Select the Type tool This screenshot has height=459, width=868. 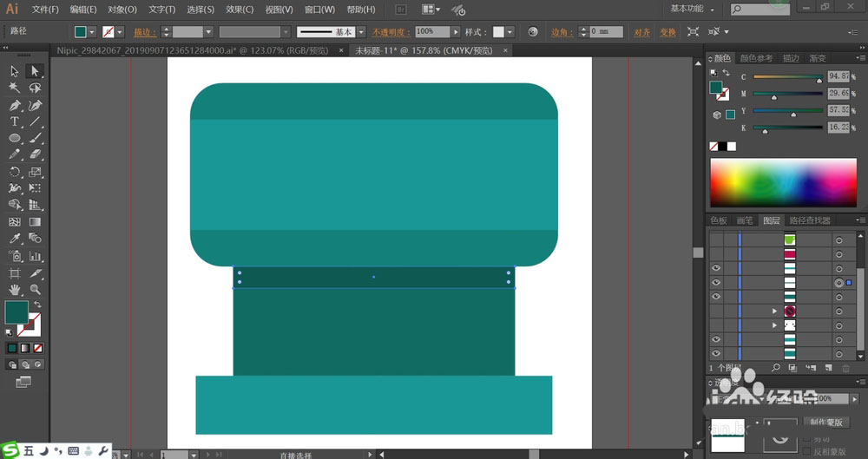click(15, 121)
